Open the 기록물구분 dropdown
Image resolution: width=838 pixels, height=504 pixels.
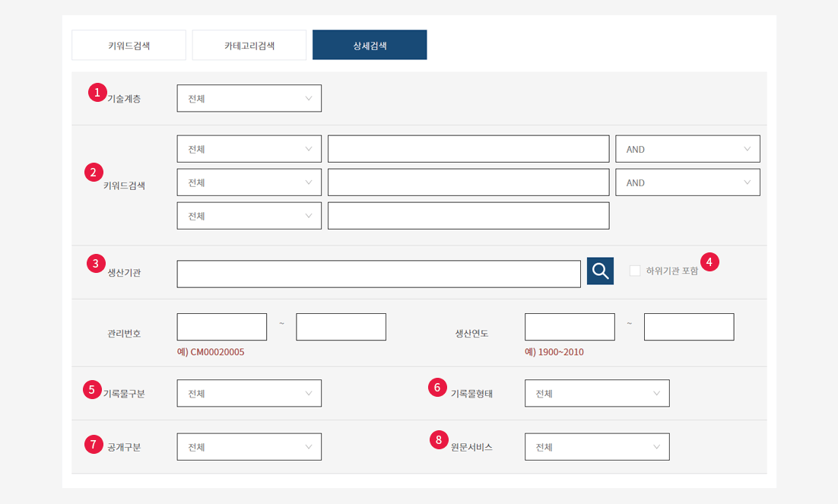(249, 394)
